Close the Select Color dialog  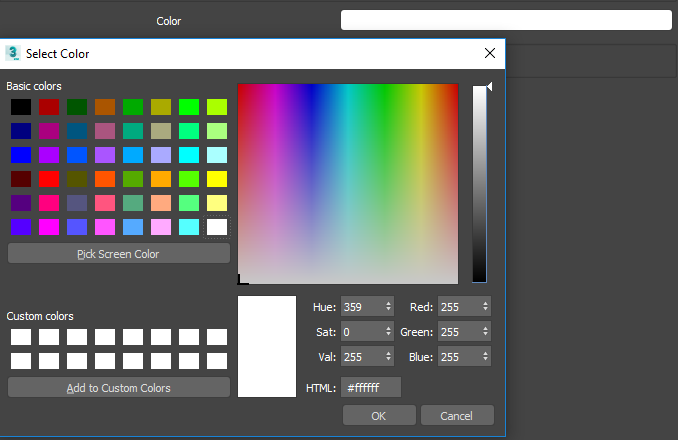(489, 54)
